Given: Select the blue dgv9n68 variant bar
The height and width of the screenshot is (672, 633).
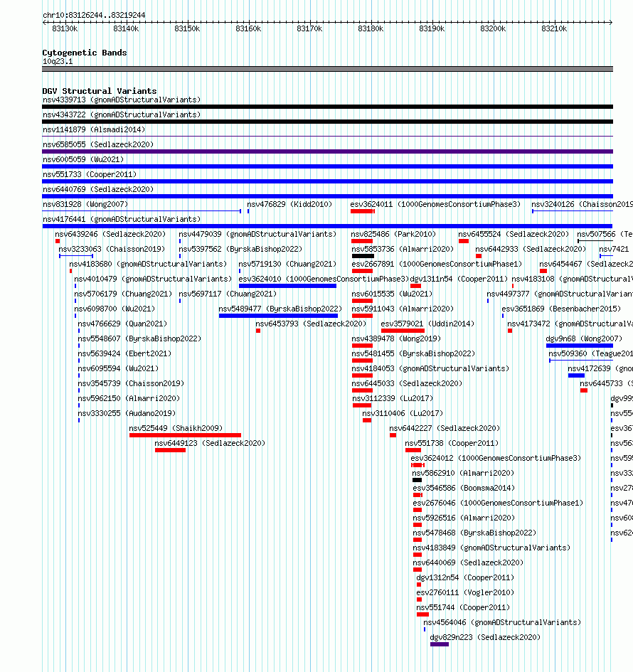Looking at the screenshot, I should [580, 346].
